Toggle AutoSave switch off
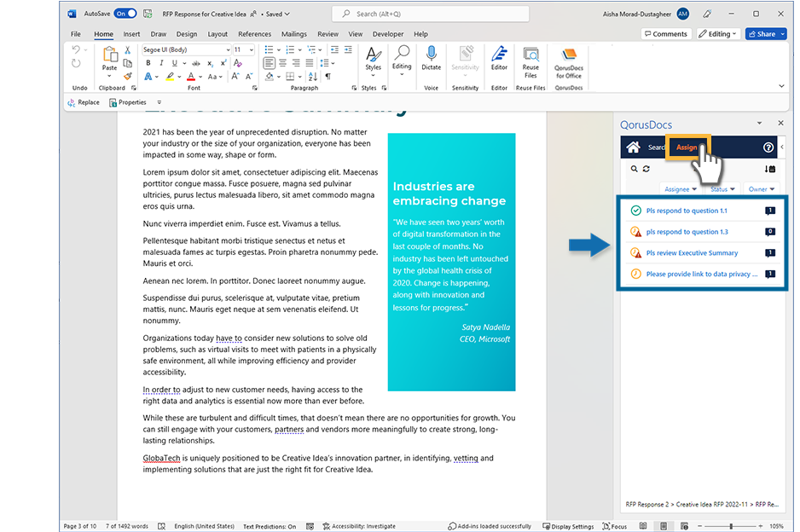Screen dimensions: 800x532 pyautogui.click(x=125, y=14)
